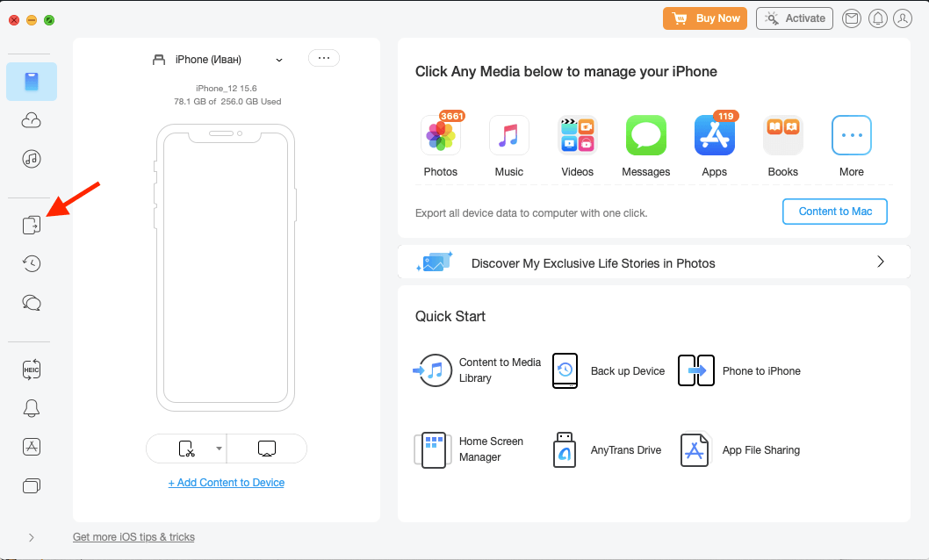
Task: Open the Backup Manager history icon
Action: 31,263
